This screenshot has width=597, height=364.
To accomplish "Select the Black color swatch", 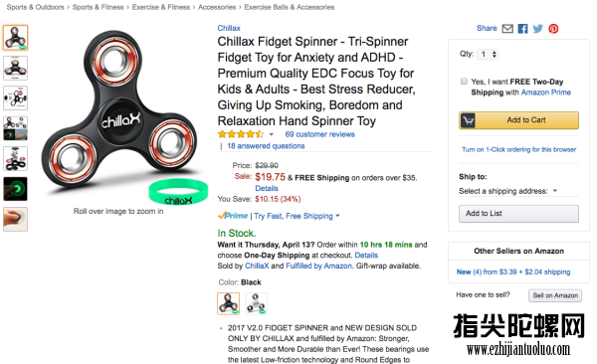I will [229, 303].
